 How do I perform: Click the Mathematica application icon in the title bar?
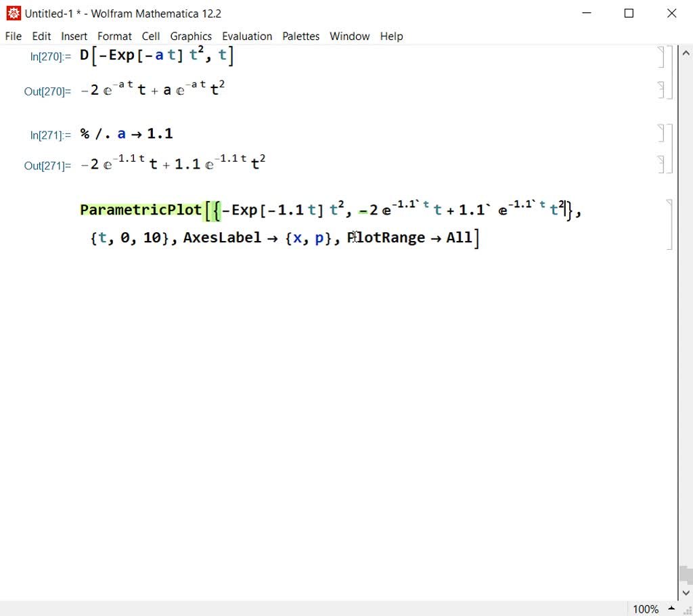[12, 12]
